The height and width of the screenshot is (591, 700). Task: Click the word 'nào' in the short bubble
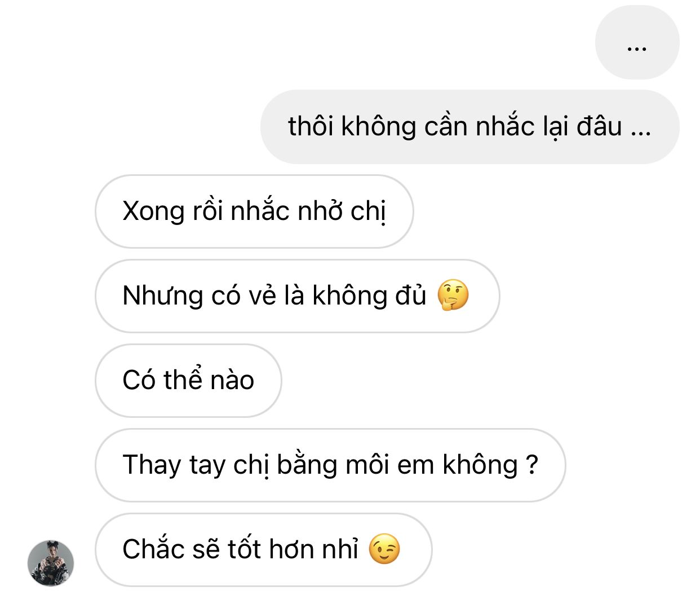click(232, 380)
